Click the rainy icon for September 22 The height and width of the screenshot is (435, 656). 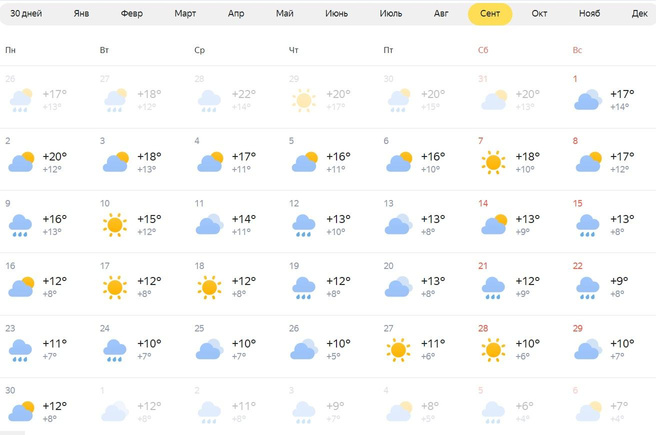587,288
